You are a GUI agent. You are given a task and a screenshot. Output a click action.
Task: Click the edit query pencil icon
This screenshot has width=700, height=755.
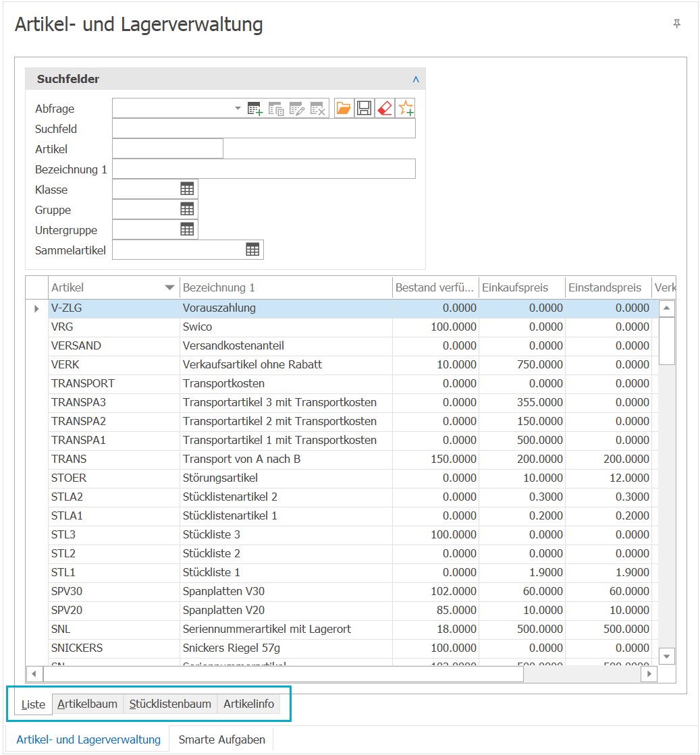click(x=297, y=109)
